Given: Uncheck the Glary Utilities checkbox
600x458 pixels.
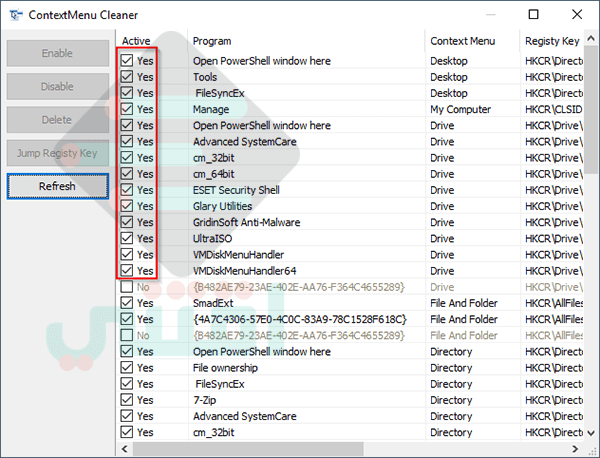Looking at the screenshot, I should (x=127, y=206).
